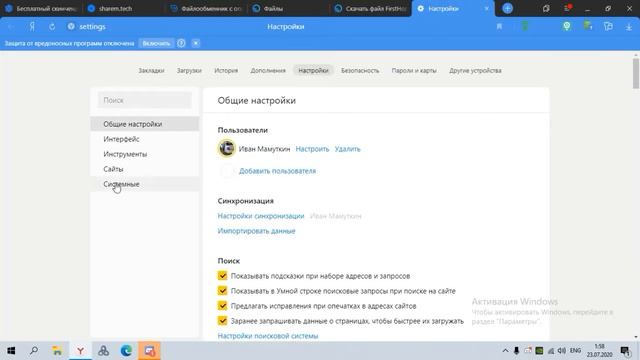The image size is (640, 360).
Task: Click Удалить link for user
Action: (347, 149)
